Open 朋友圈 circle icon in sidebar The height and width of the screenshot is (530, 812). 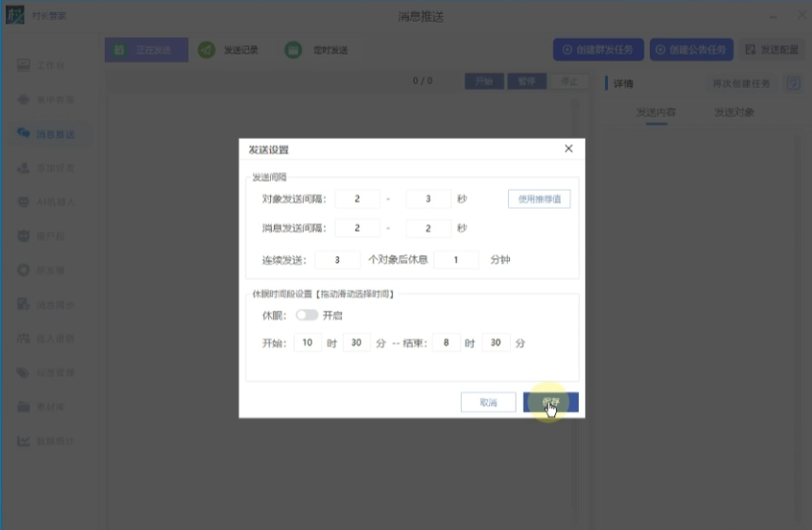tap(24, 270)
